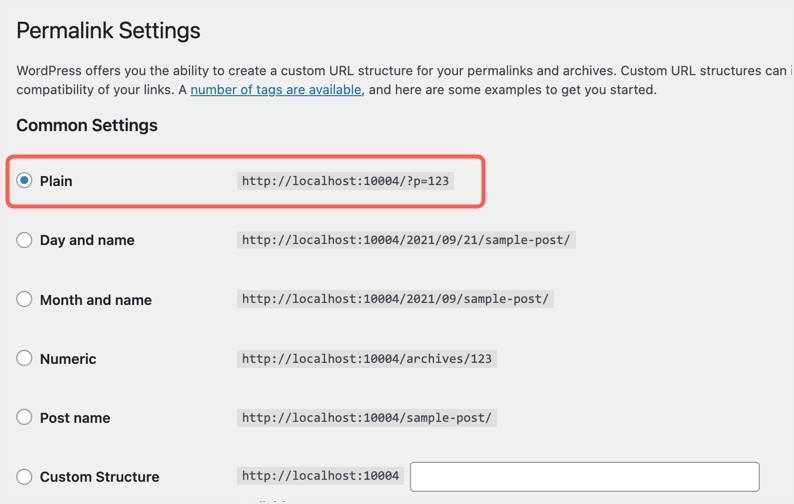Click the Permalink Settings page heading

108,31
